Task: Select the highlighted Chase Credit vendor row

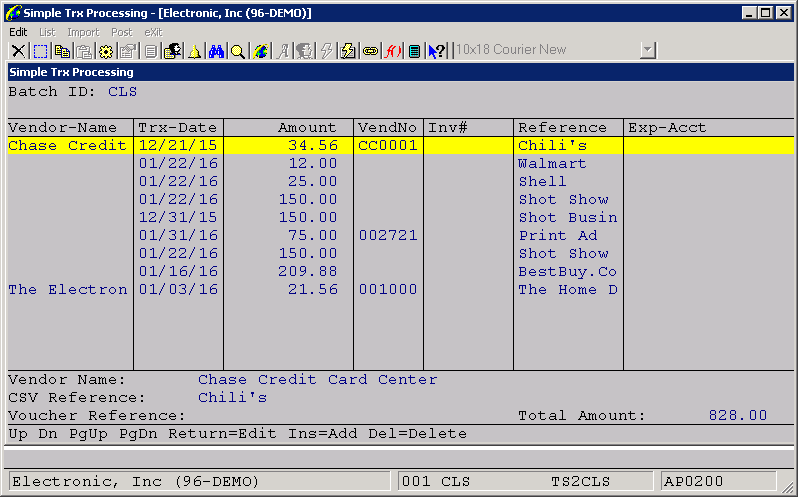Action: point(401,145)
